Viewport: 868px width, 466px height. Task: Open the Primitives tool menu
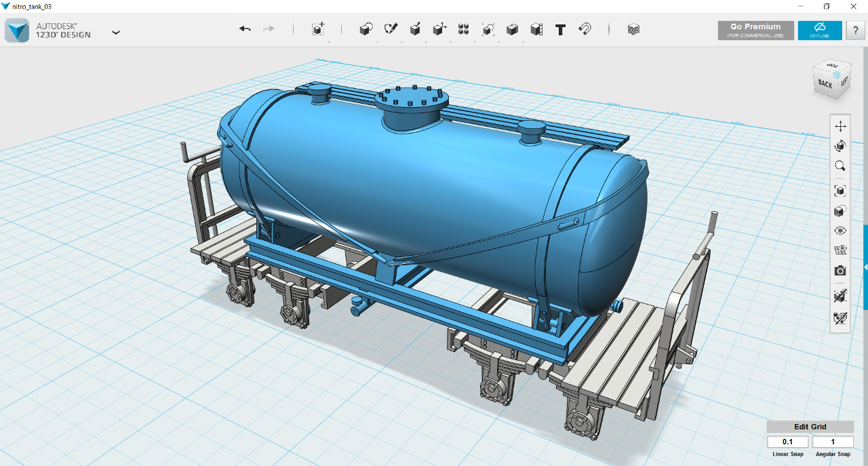(366, 29)
